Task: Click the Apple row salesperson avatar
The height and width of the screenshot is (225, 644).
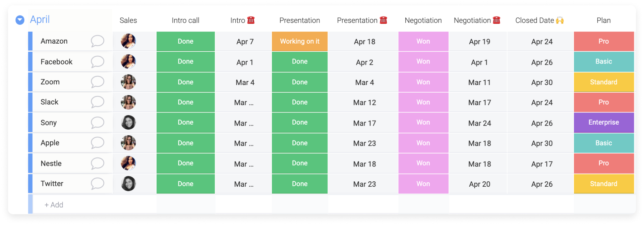Action: (128, 143)
